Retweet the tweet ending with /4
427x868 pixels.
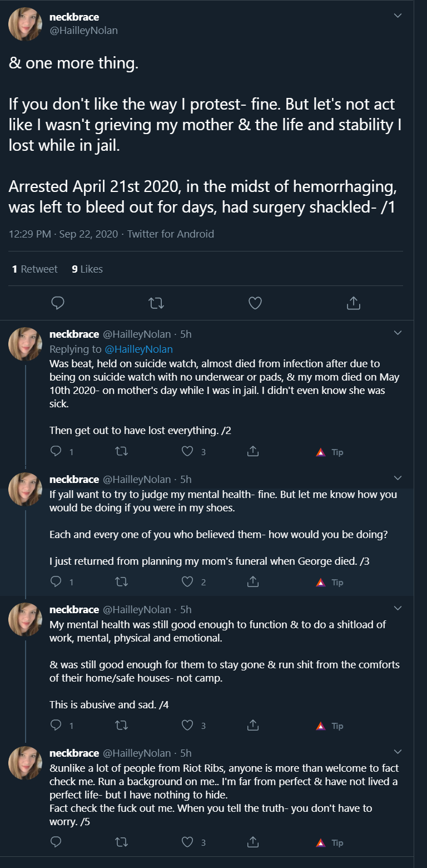point(121,726)
